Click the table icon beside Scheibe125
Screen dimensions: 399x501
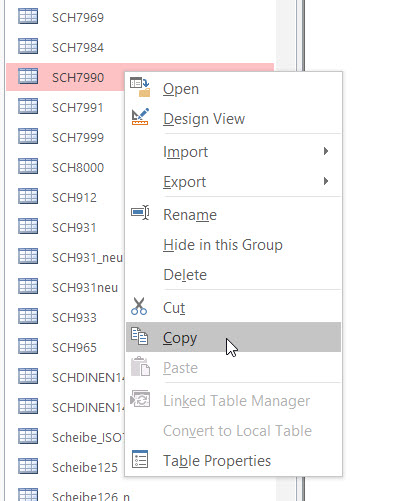(x=28, y=466)
